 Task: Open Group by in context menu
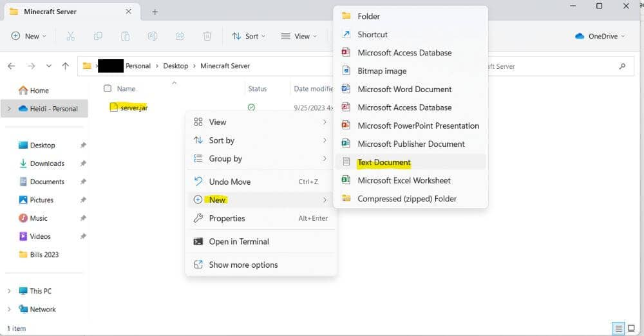[x=261, y=158]
